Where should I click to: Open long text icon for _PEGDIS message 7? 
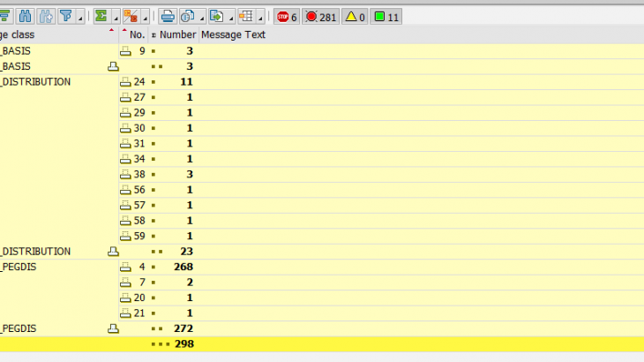125,283
